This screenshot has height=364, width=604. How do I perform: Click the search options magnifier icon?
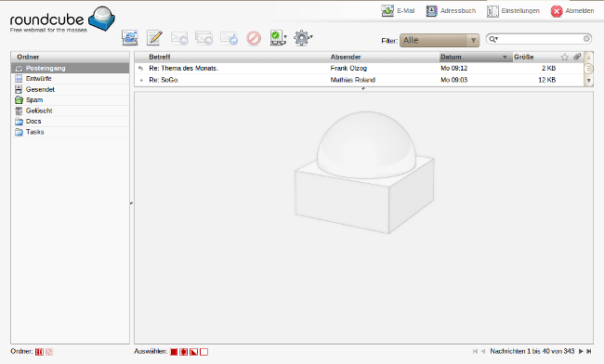(493, 39)
